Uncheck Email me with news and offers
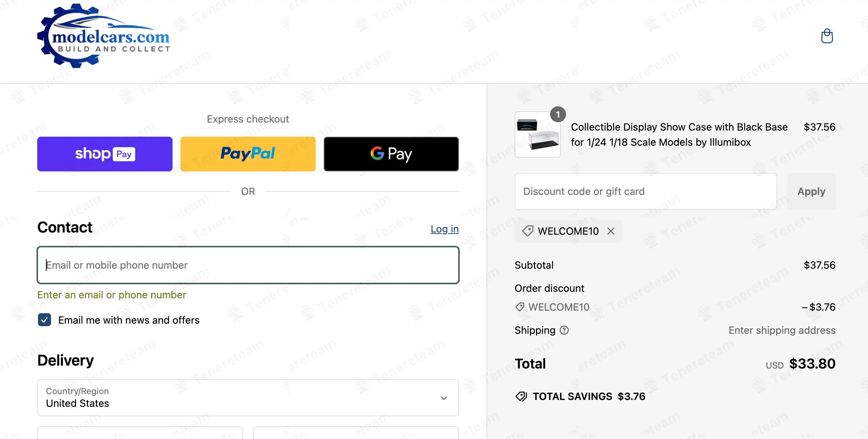Image resolution: width=868 pixels, height=439 pixels. 44,320
